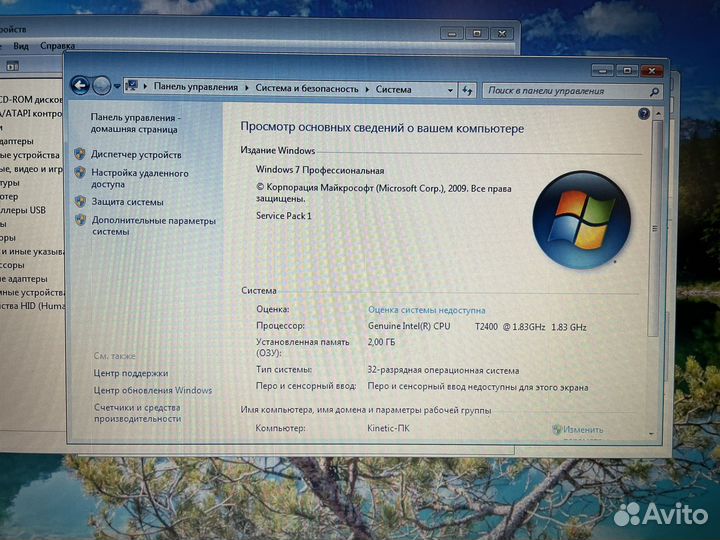720x540 pixels.
Task: Select 'и иные указыва' row in Device Manager
Action: [32, 252]
